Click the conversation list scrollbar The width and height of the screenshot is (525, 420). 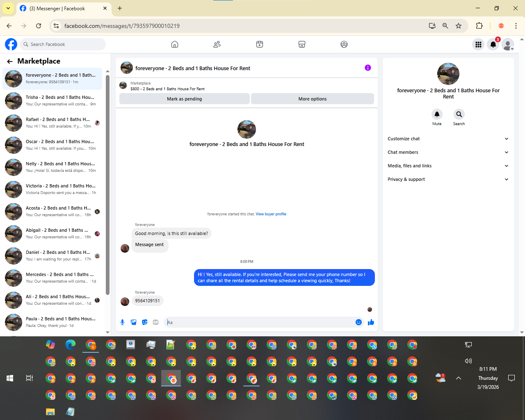click(x=107, y=185)
